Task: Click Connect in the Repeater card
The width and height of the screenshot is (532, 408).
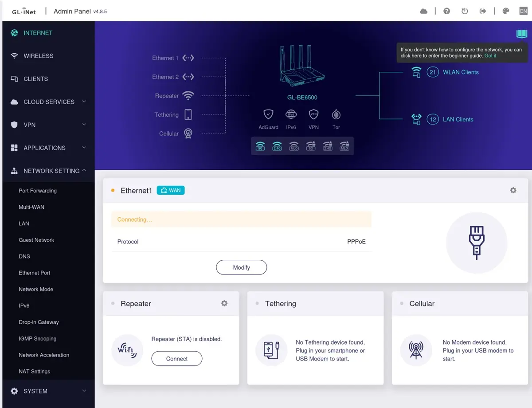Action: (176, 359)
